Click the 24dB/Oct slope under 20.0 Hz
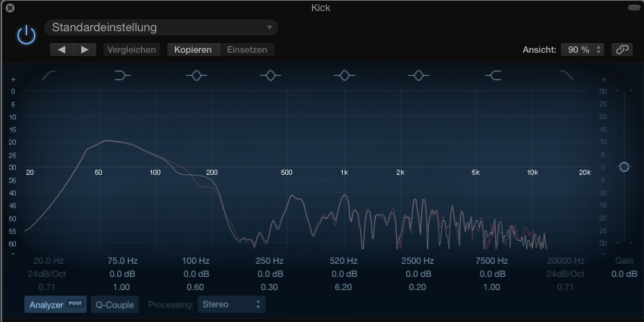644x322 pixels. (49, 274)
